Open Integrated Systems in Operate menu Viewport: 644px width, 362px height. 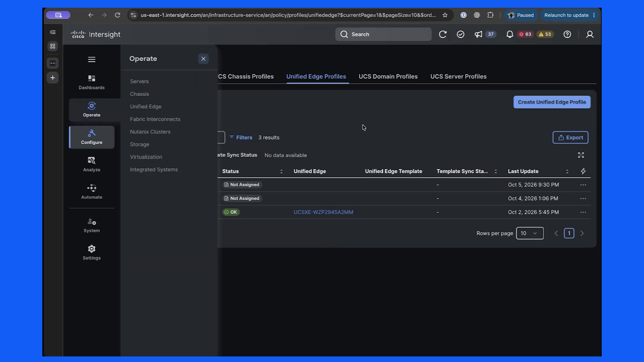pos(154,170)
